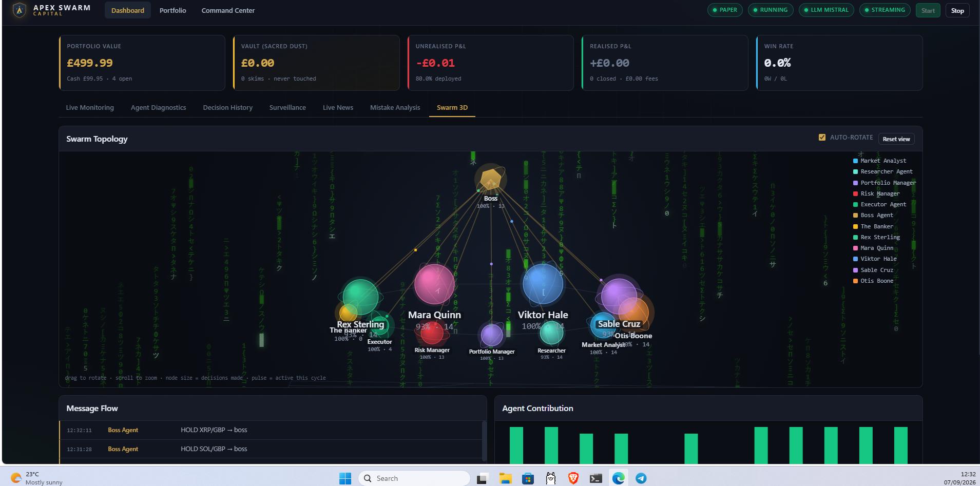This screenshot has width=980, height=486.
Task: Click the Risk Manager red legend swatch
Action: (x=855, y=193)
